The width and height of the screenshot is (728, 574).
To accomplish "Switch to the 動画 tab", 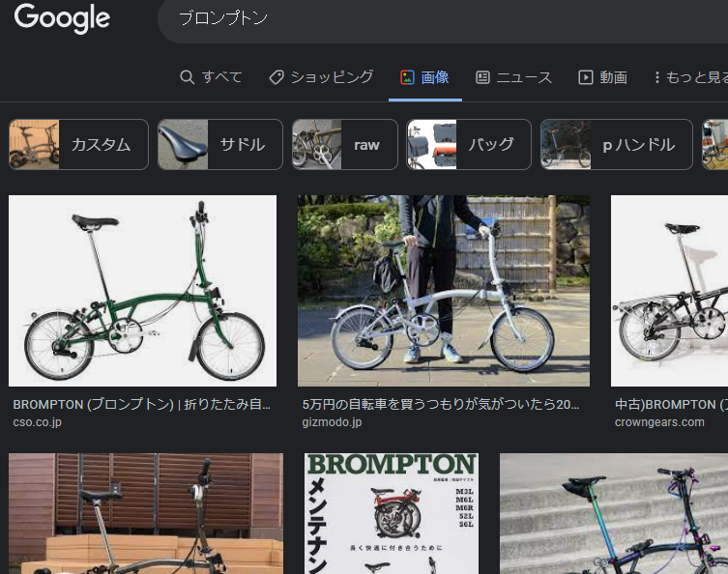I will tap(602, 77).
